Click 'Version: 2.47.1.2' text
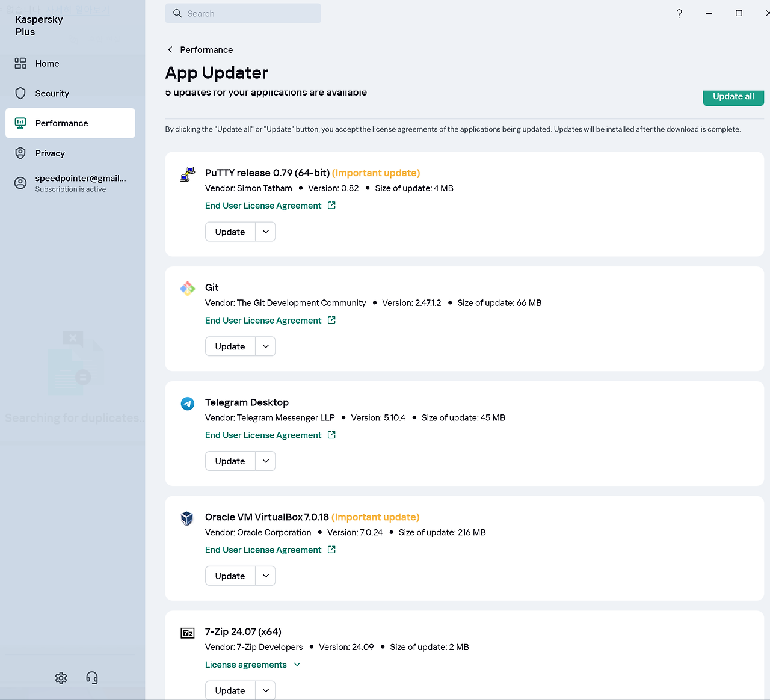Screen dimensions: 770x700 411,303
